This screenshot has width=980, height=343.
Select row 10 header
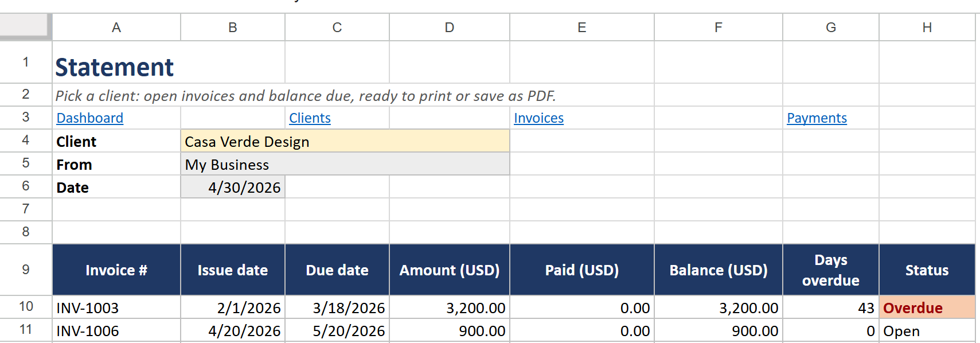[x=26, y=307]
